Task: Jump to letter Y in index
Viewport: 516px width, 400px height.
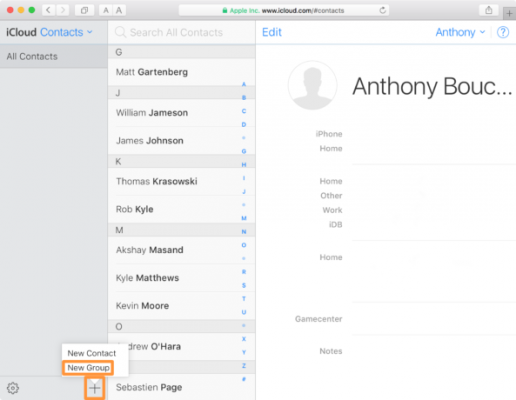Action: click(244, 352)
